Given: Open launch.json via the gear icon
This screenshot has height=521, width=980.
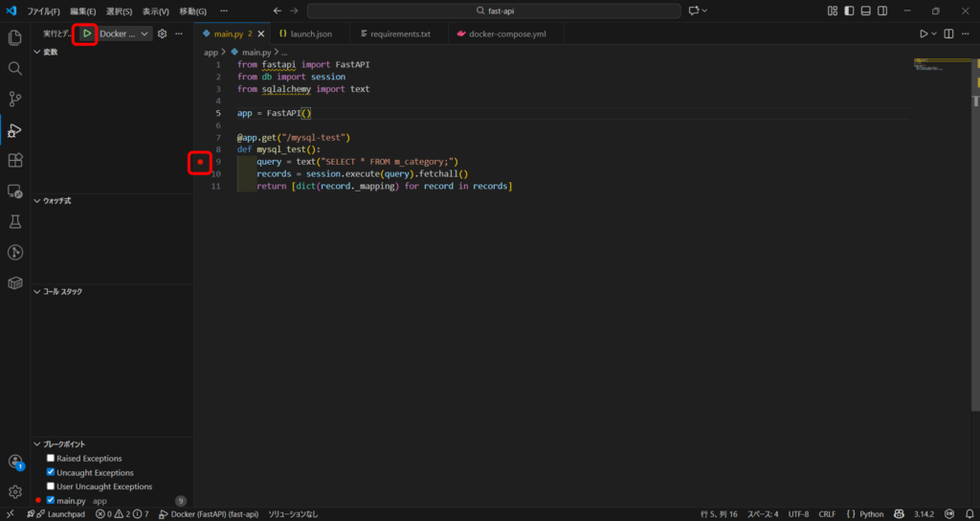Looking at the screenshot, I should (x=162, y=34).
